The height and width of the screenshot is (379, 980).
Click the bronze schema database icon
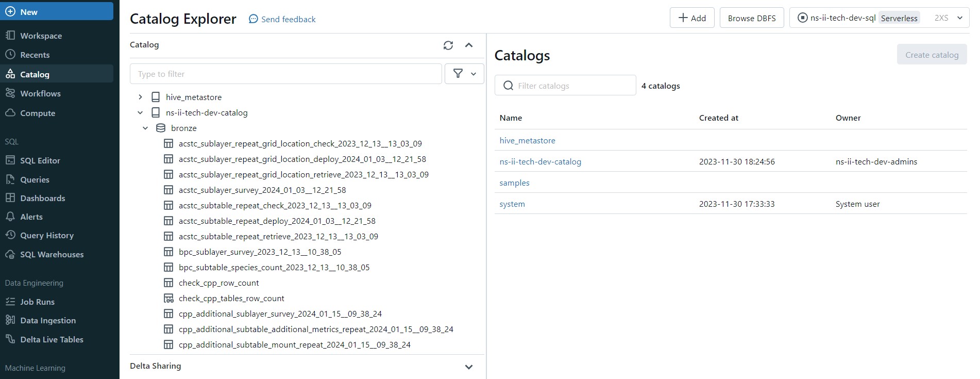click(x=161, y=128)
